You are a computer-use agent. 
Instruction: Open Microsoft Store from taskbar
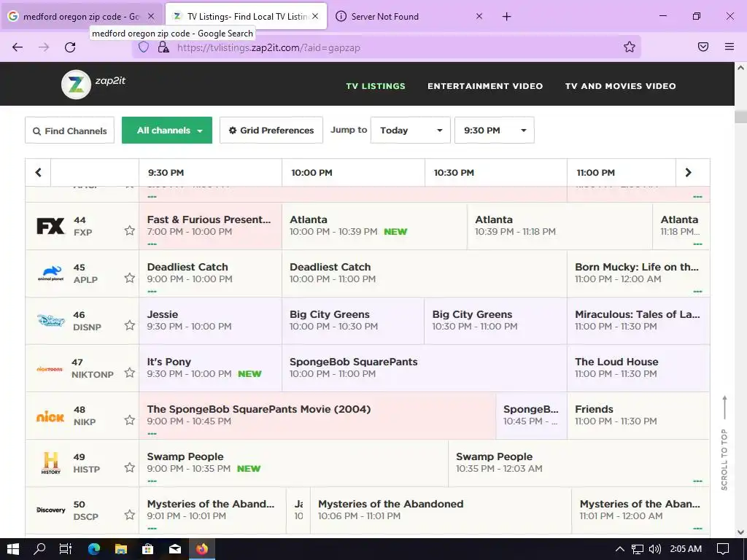pos(147,549)
